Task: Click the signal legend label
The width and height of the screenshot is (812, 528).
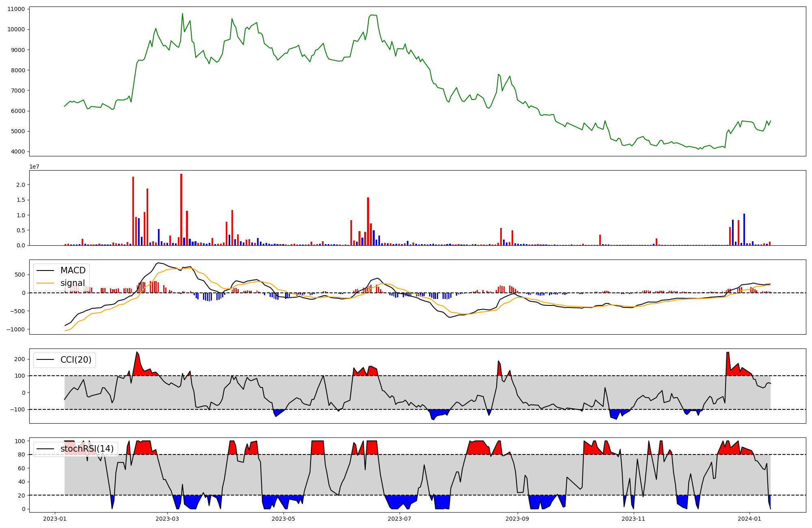Action: point(73,283)
